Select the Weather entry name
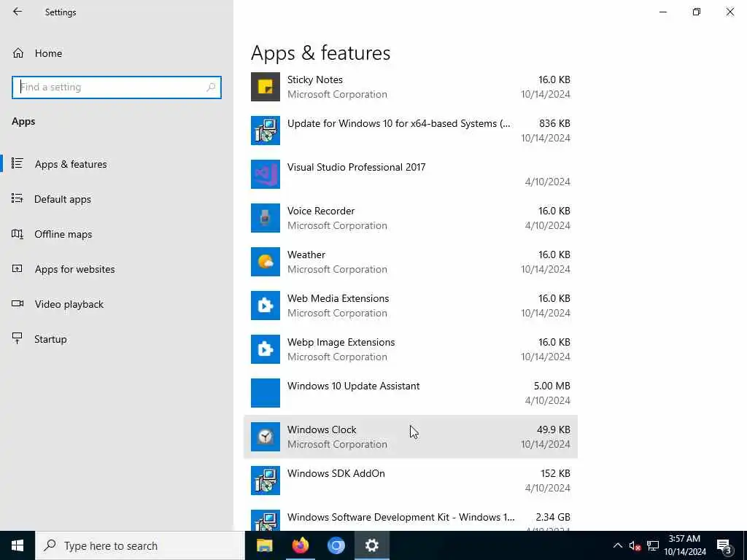The height and width of the screenshot is (560, 747). pos(306,255)
